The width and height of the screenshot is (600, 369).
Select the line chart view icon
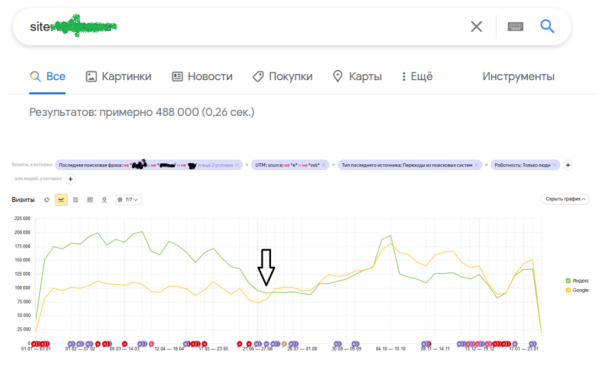(x=61, y=200)
